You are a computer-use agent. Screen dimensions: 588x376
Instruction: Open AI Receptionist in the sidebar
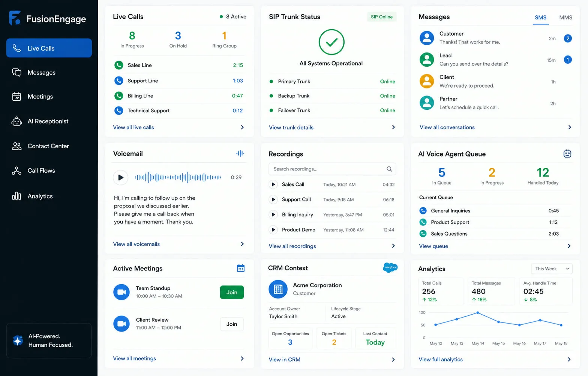(49, 121)
